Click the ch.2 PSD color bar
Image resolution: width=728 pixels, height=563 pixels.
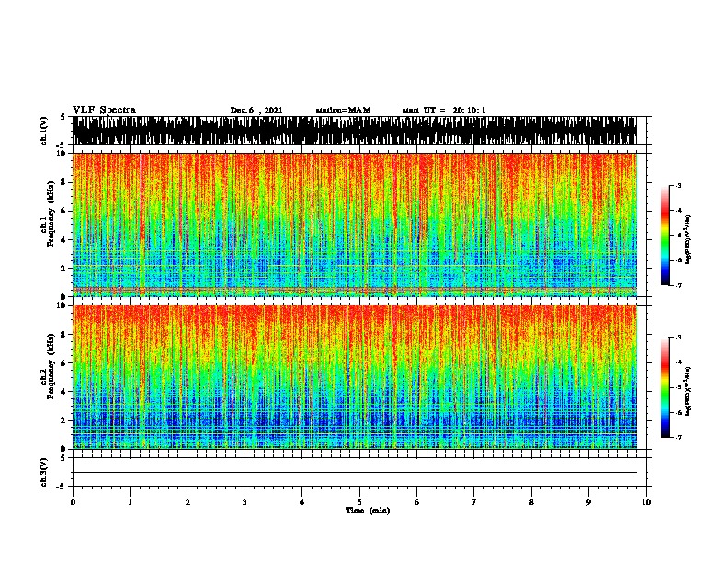point(665,387)
